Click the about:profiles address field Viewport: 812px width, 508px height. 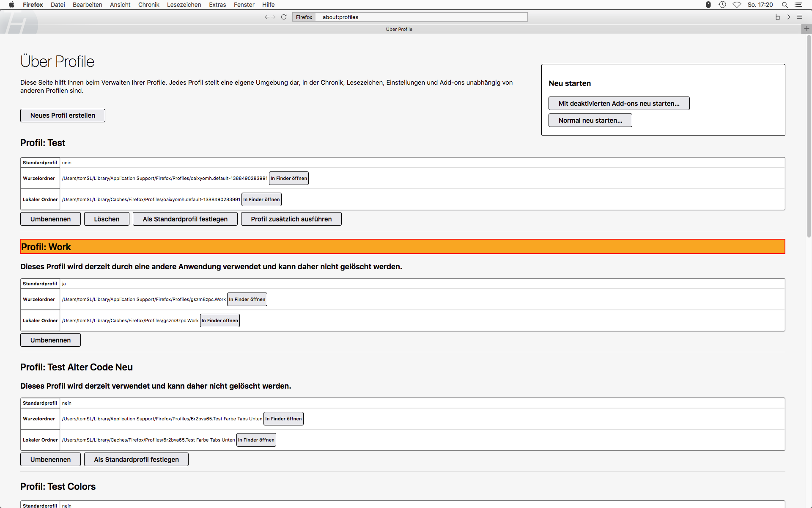(421, 17)
